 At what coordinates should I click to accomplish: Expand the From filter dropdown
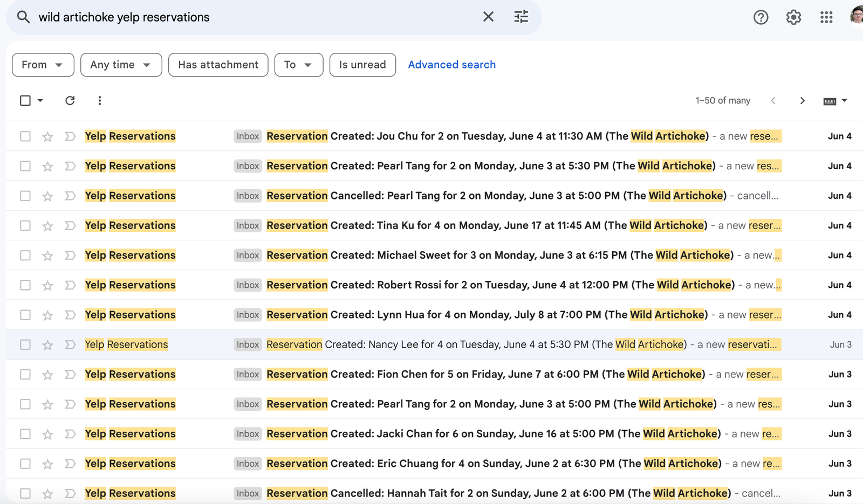[43, 65]
